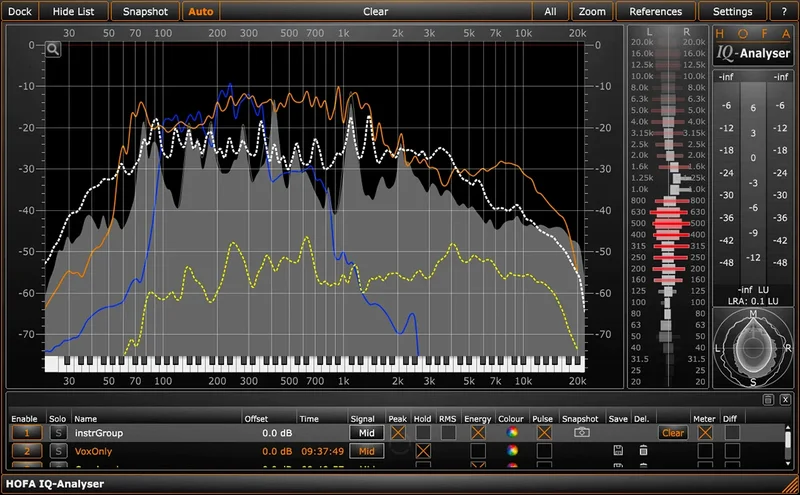This screenshot has width=800, height=495.
Task: Toggle Meter for instrGroup
Action: [705, 433]
